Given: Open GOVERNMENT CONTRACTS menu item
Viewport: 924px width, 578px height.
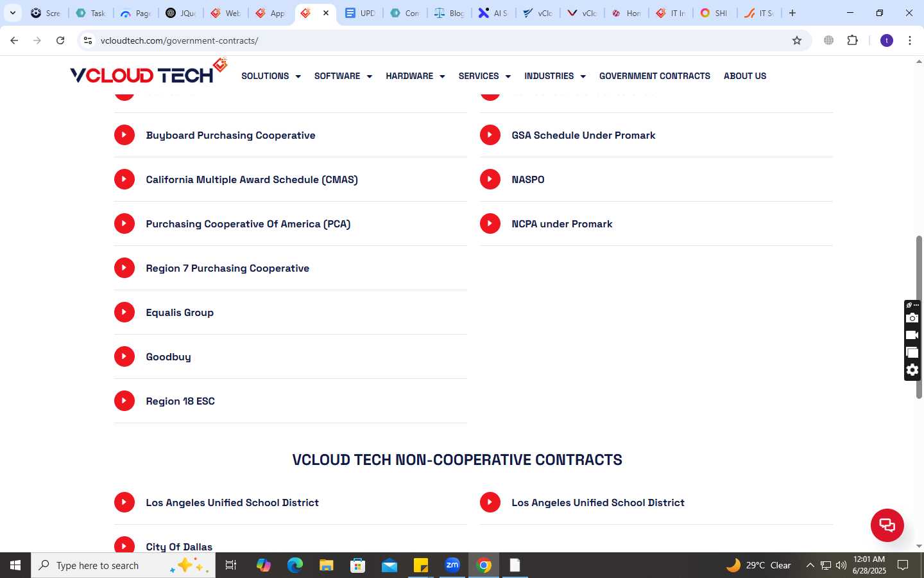Looking at the screenshot, I should coord(654,76).
